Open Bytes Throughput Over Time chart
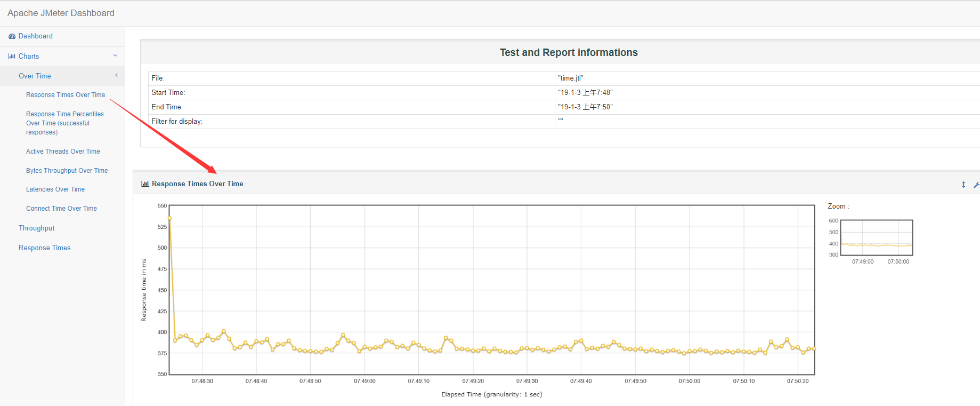Viewport: 980px width, 406px height. (x=67, y=171)
